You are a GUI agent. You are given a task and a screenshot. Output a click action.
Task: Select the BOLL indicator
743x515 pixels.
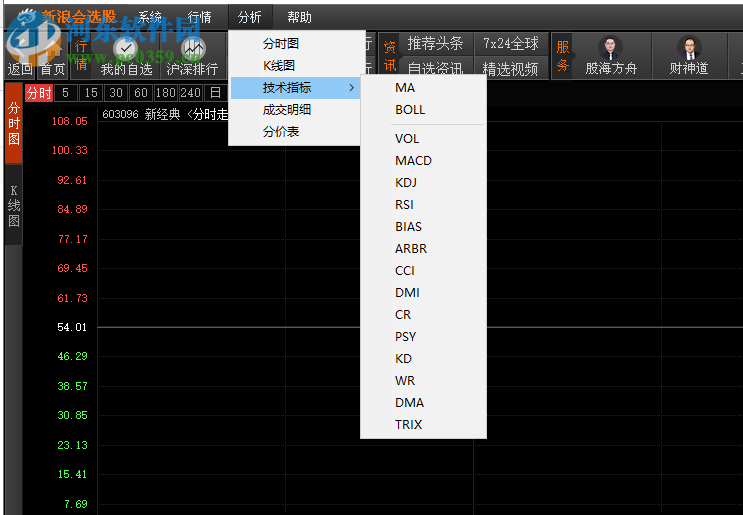point(423,109)
